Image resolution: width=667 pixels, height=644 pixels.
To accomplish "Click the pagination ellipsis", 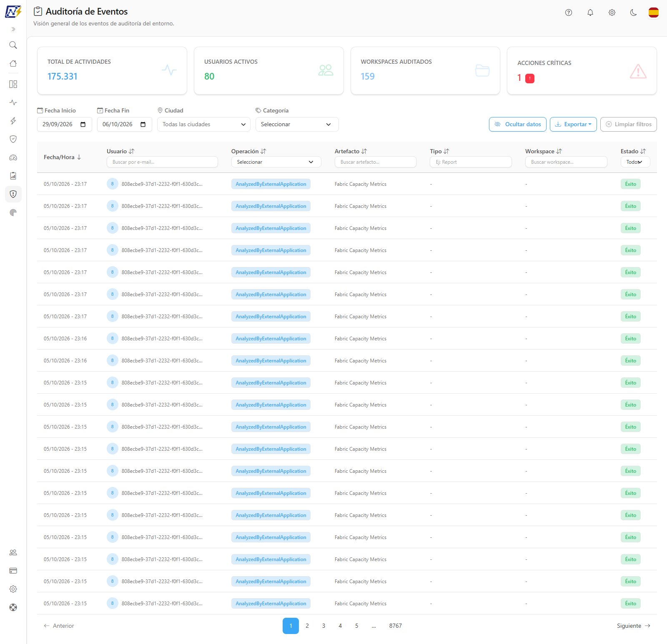I will click(x=374, y=626).
